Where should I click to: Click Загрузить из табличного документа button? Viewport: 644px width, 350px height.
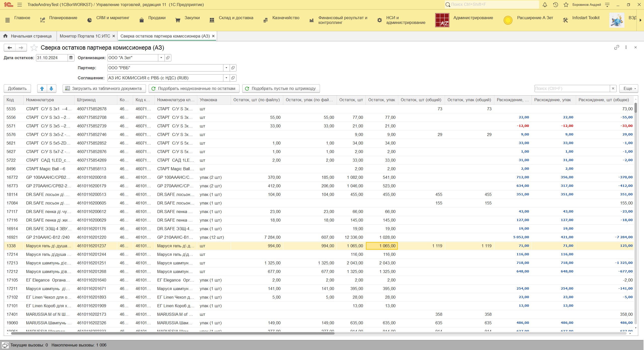click(x=104, y=88)
